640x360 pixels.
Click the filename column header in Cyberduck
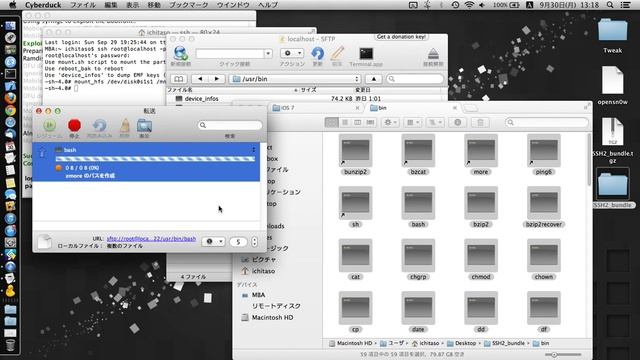pyautogui.click(x=232, y=90)
